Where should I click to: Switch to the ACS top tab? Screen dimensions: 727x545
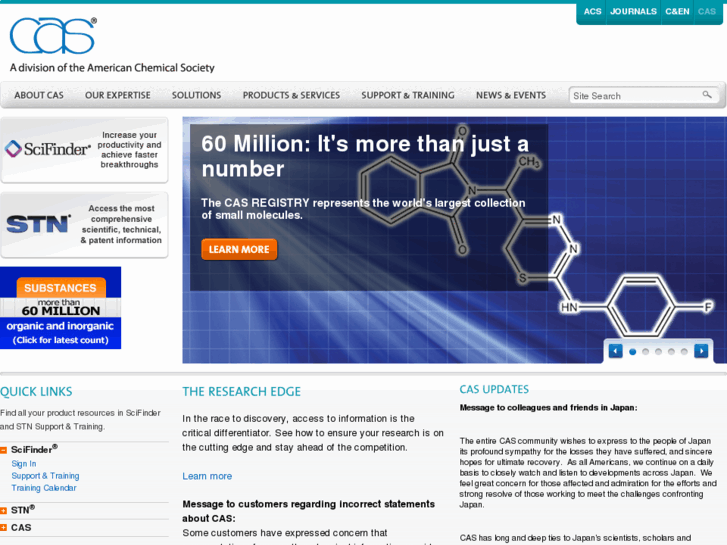592,12
